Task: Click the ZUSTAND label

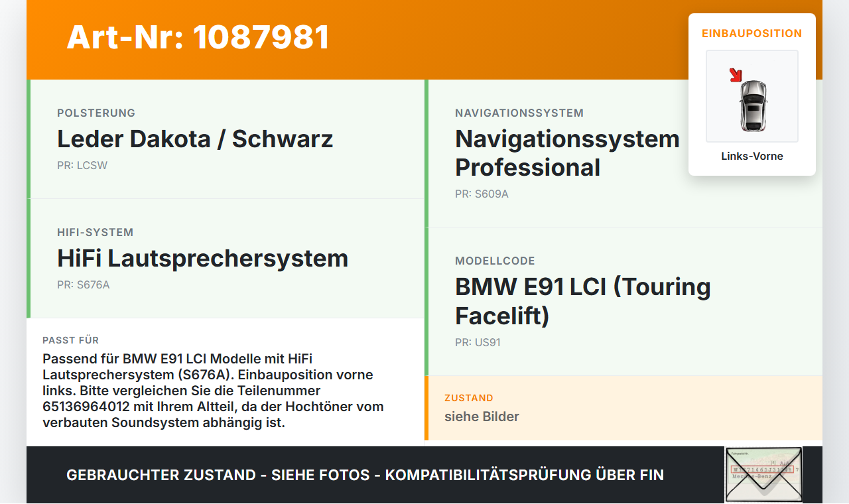Action: [469, 399]
